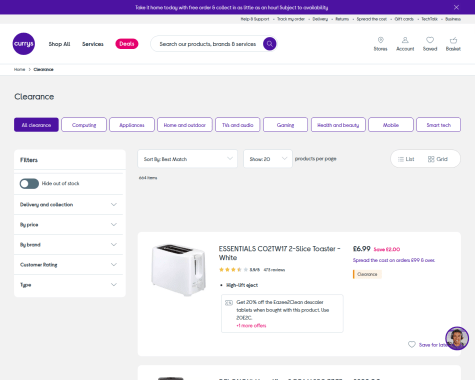
Task: Open Shop All menu
Action: (x=59, y=44)
